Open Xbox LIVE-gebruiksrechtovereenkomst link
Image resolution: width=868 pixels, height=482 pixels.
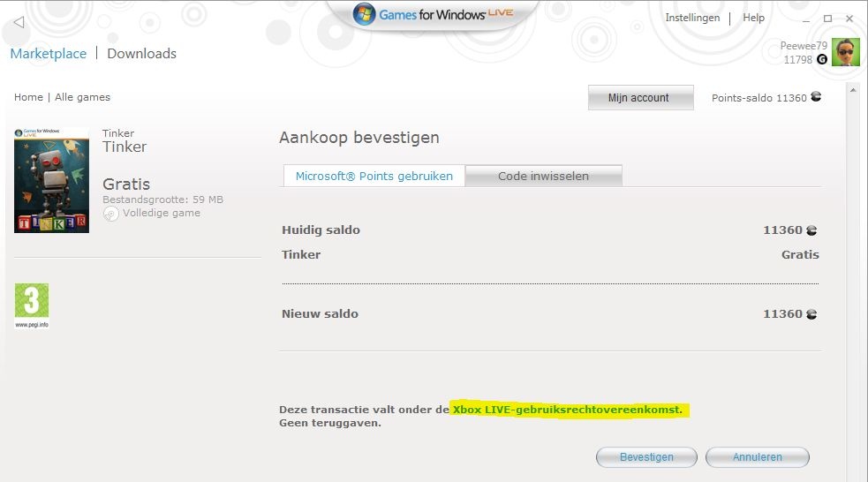(568, 410)
